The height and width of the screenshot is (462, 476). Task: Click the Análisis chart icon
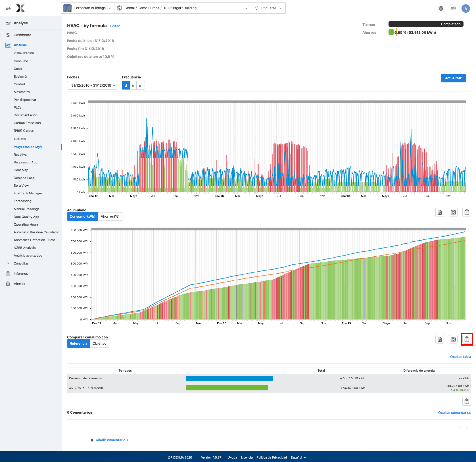8,45
